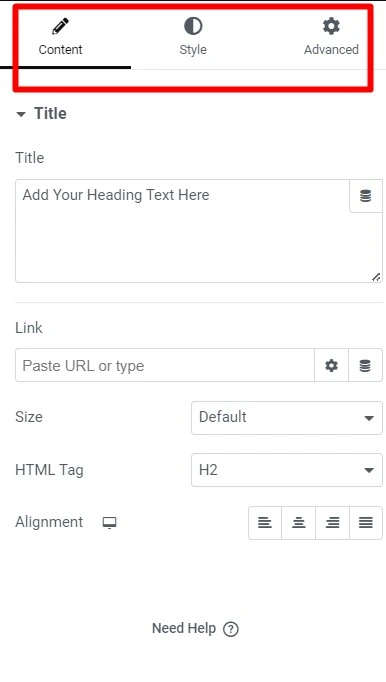The height and width of the screenshot is (682, 386).
Task: Click the half-circle Style icon
Action: (x=193, y=26)
